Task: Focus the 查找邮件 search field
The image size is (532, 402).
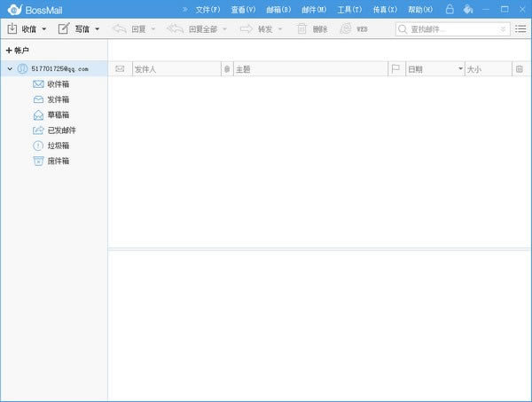Action: click(452, 29)
